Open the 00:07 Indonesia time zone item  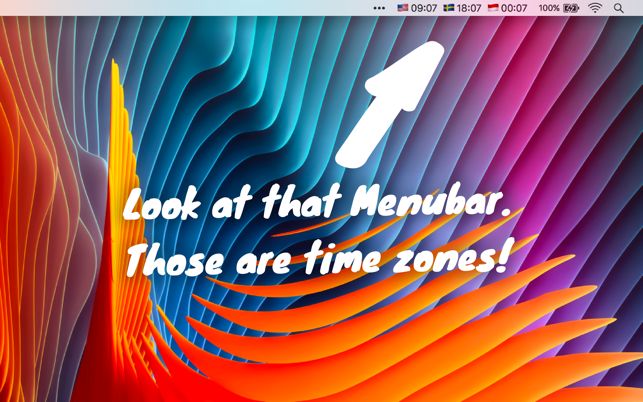click(x=508, y=8)
